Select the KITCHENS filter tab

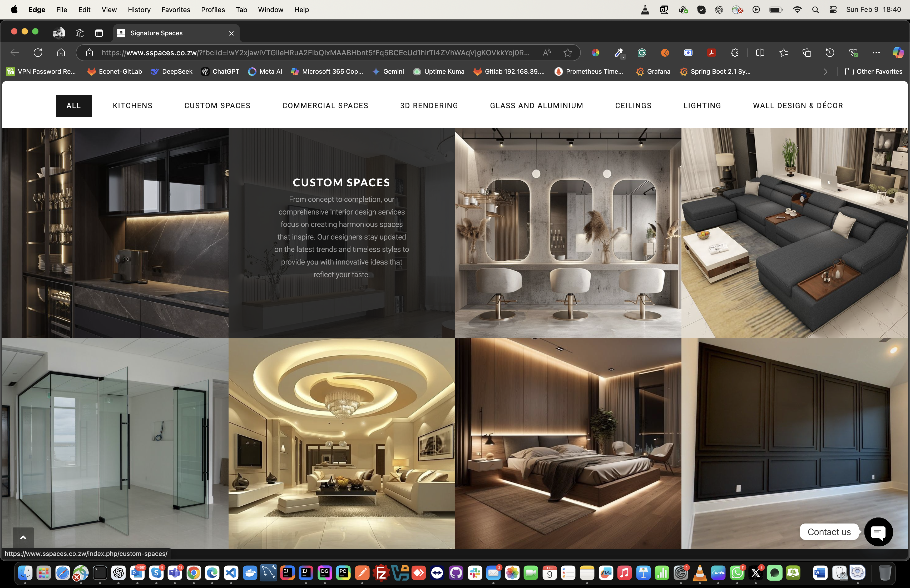132,106
